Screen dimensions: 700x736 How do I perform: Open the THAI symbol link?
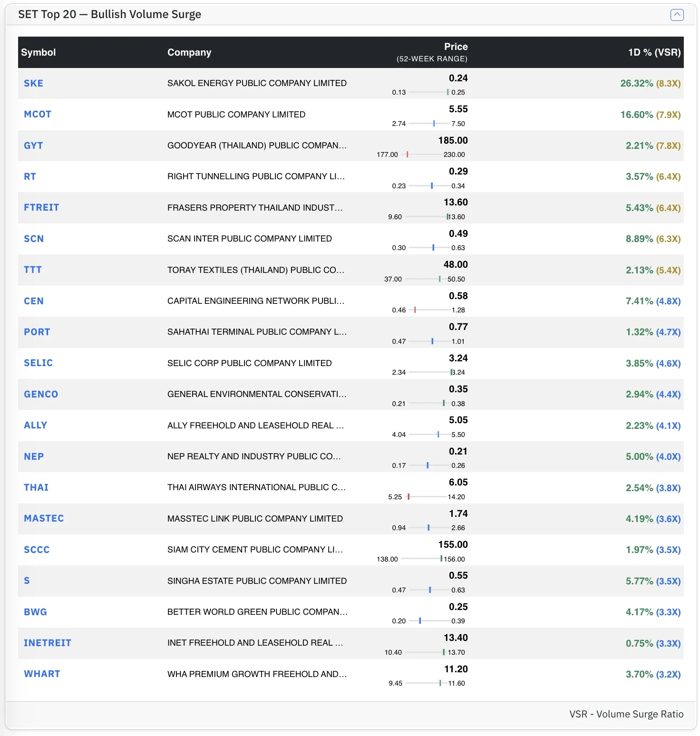click(x=36, y=487)
